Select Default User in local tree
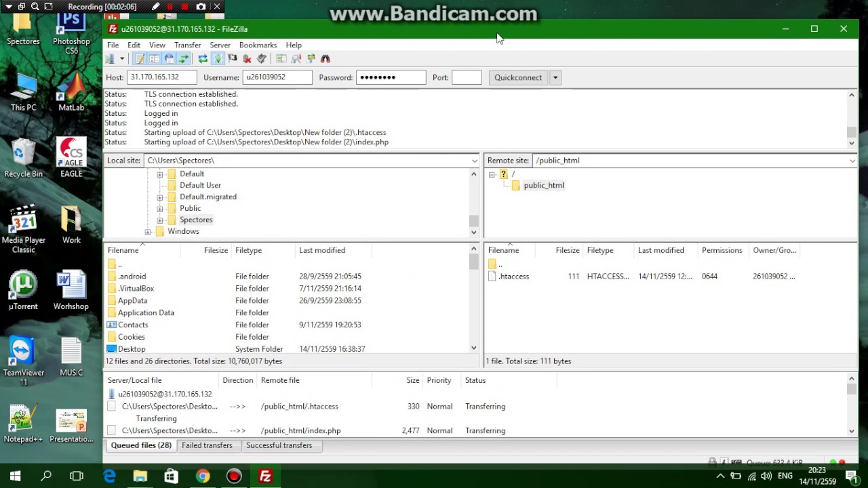This screenshot has width=868, height=488. (x=200, y=185)
